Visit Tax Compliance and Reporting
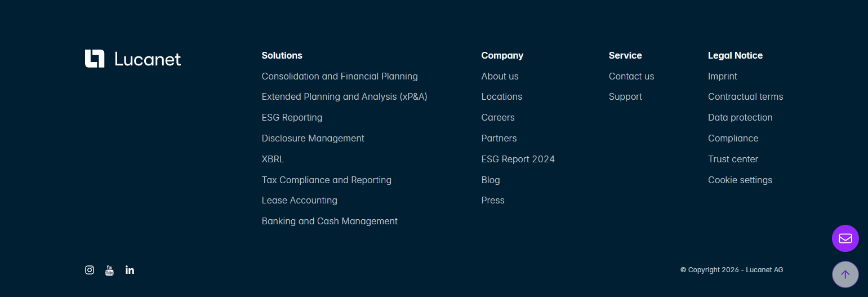868x297 pixels. tap(326, 180)
